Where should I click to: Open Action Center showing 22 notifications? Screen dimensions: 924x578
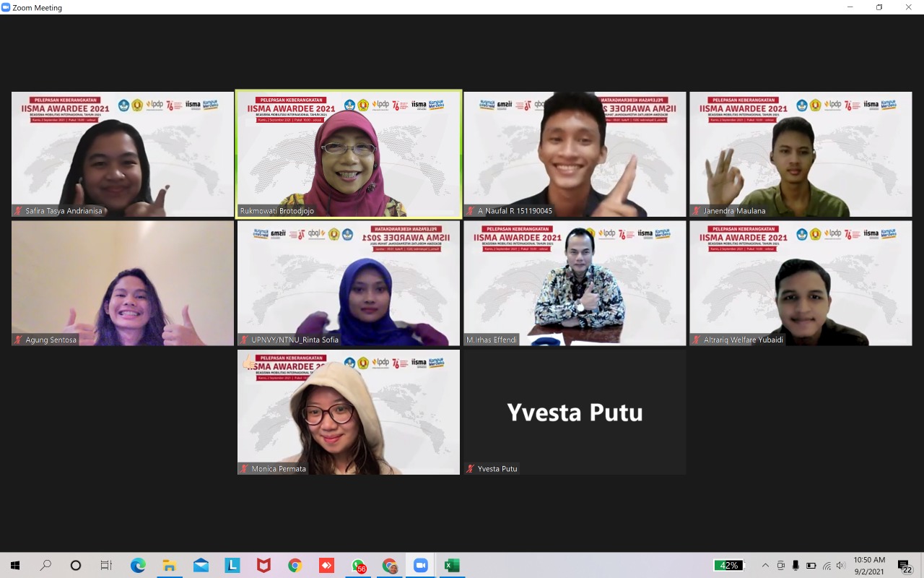[904, 565]
